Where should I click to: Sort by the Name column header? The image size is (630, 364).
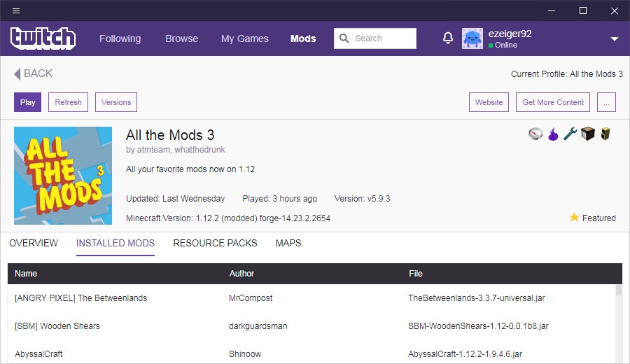click(26, 274)
